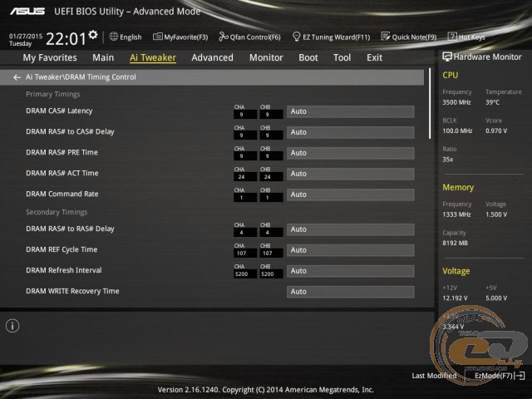Go to the Advanced tab
Image resolution: width=532 pixels, height=399 pixels.
click(x=213, y=57)
